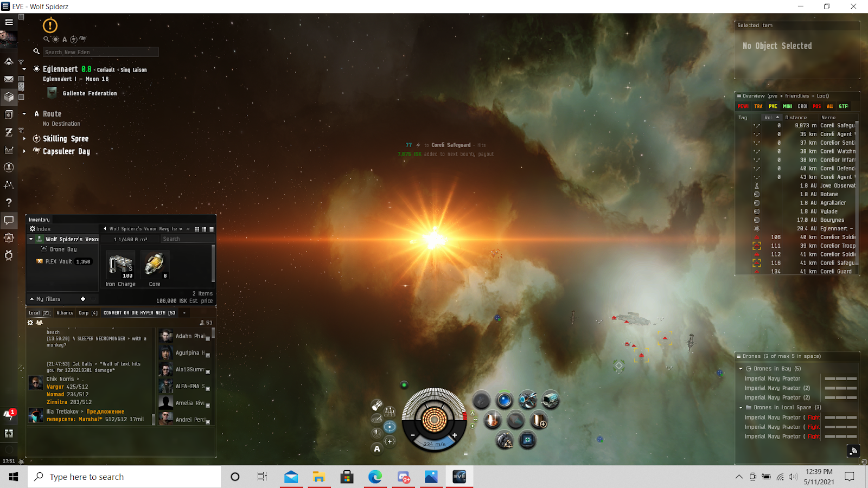Viewport: 868px width, 488px height.
Task: Switch to the Corp chat tab
Action: pyautogui.click(x=88, y=313)
